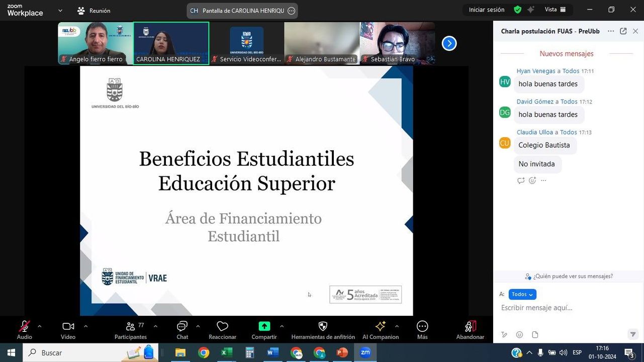Click the green Compartir screen share icon

[x=264, y=326]
